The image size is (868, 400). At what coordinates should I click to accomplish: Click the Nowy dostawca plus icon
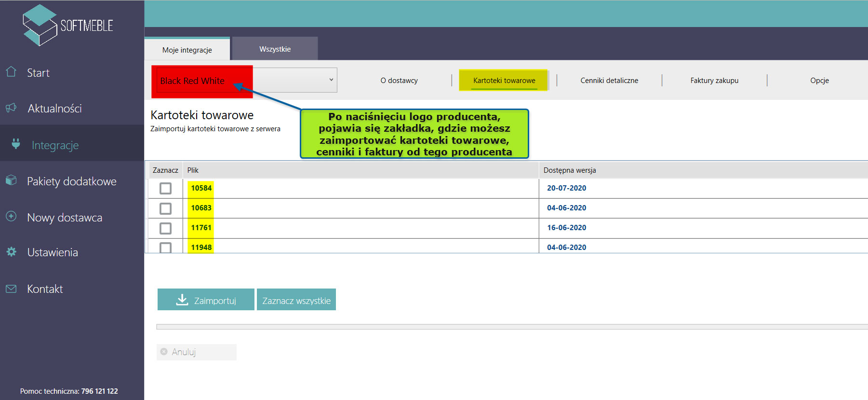(11, 216)
